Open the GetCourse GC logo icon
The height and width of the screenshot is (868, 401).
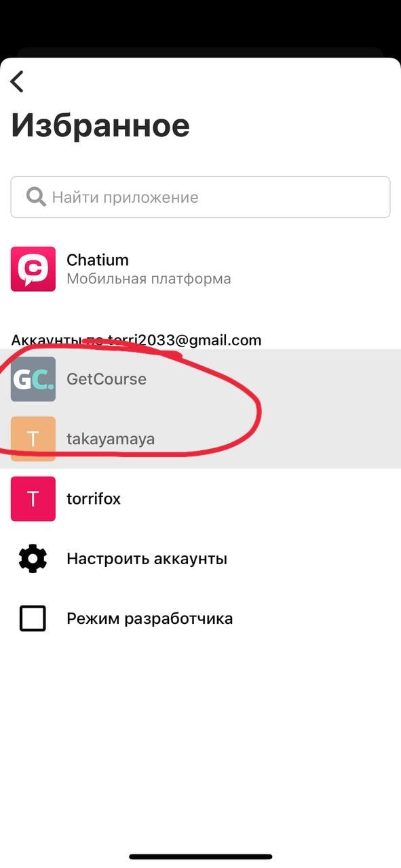pos(33,379)
